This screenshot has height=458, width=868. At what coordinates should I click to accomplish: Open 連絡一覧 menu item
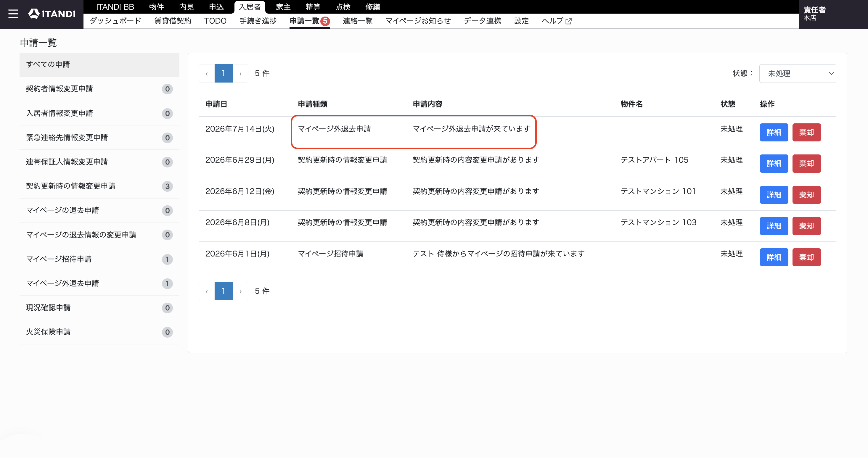tap(358, 21)
